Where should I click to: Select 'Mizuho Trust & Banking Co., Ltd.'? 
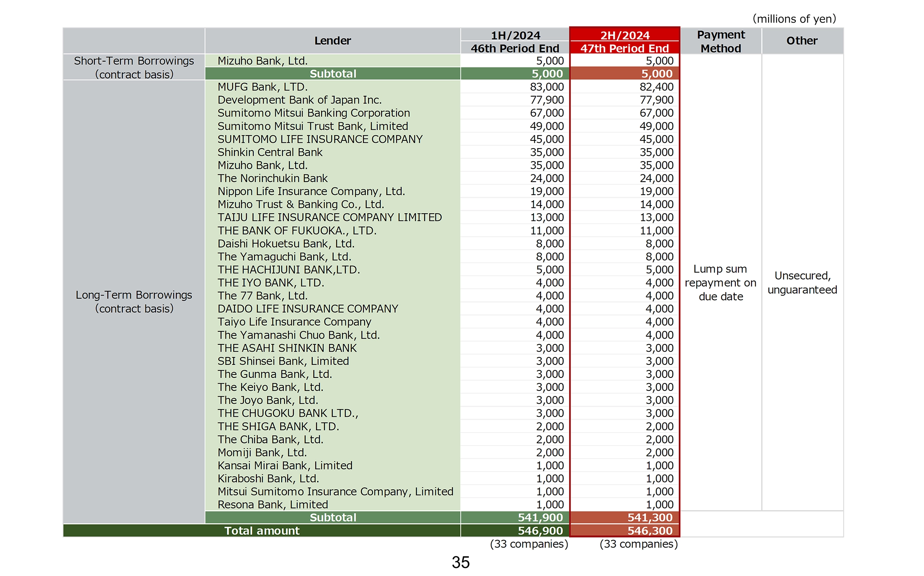[x=301, y=204]
